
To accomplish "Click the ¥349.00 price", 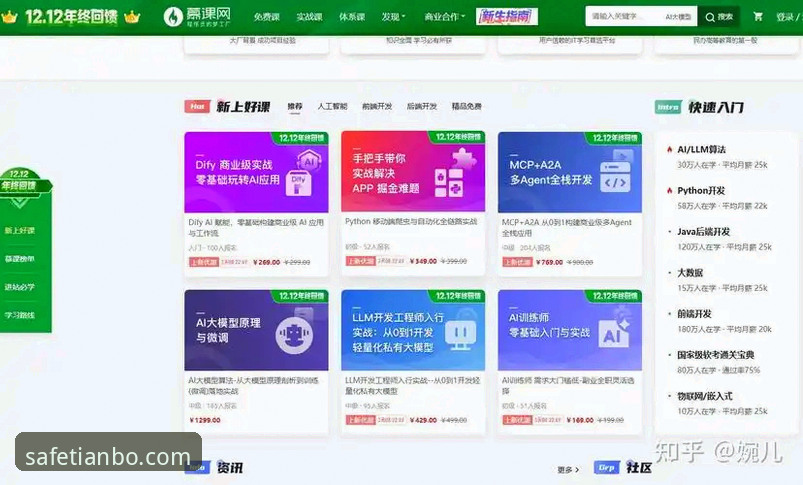I will [423, 261].
